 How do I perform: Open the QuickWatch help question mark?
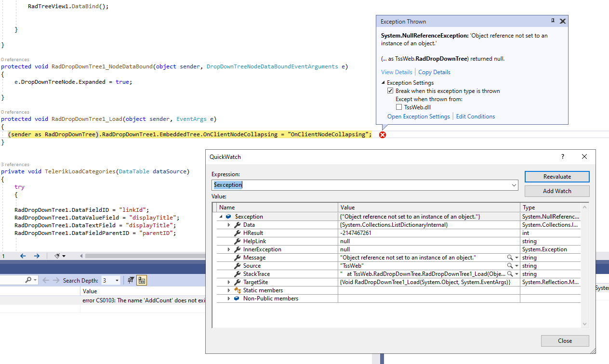pyautogui.click(x=562, y=157)
